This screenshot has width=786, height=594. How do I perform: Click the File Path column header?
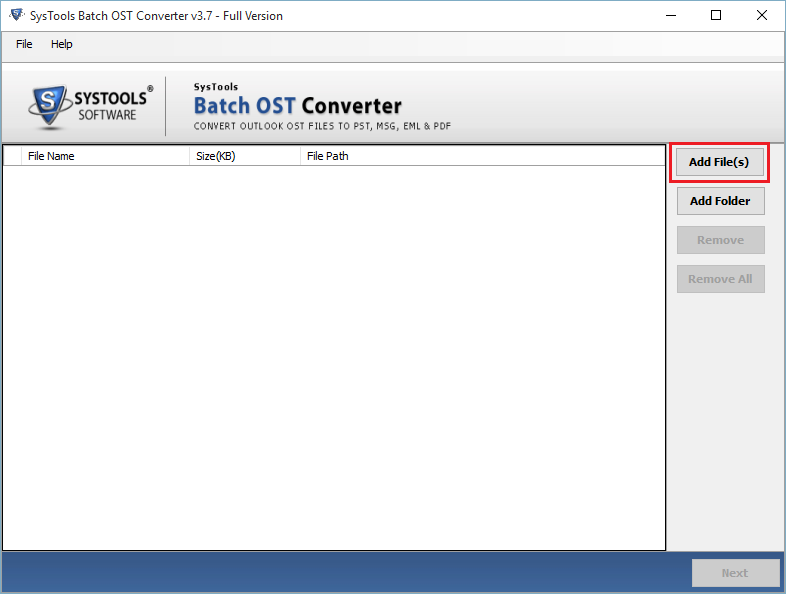click(x=482, y=156)
